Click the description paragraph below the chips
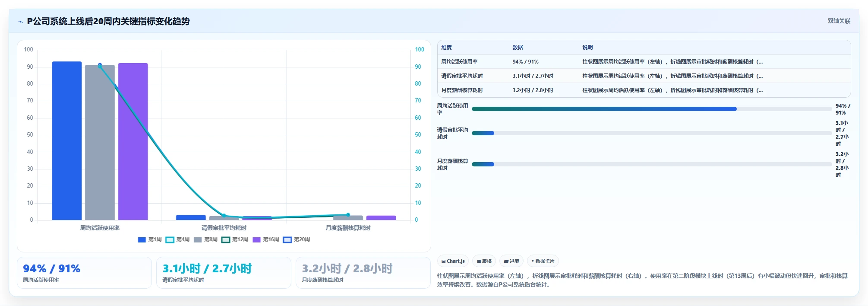Viewport: 868px width, 306px height. (642, 280)
